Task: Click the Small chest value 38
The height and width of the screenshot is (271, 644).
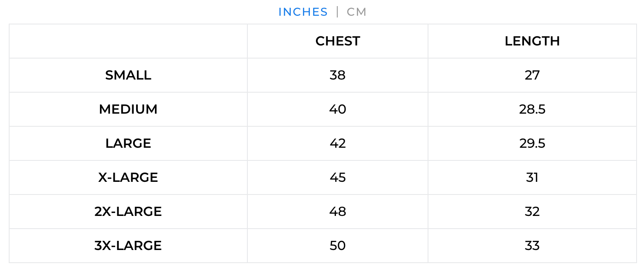Action: (x=338, y=75)
